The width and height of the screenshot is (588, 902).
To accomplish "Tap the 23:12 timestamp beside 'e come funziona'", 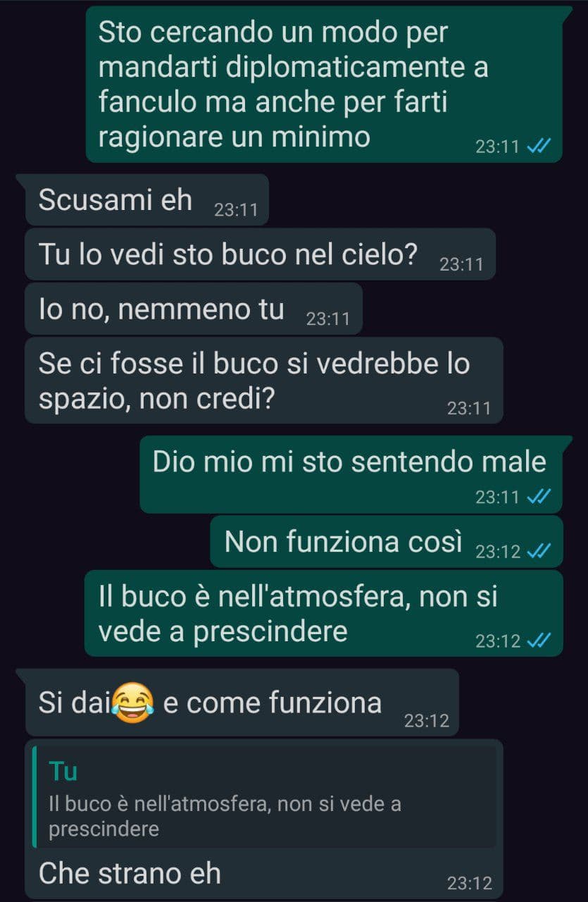I will (x=427, y=721).
